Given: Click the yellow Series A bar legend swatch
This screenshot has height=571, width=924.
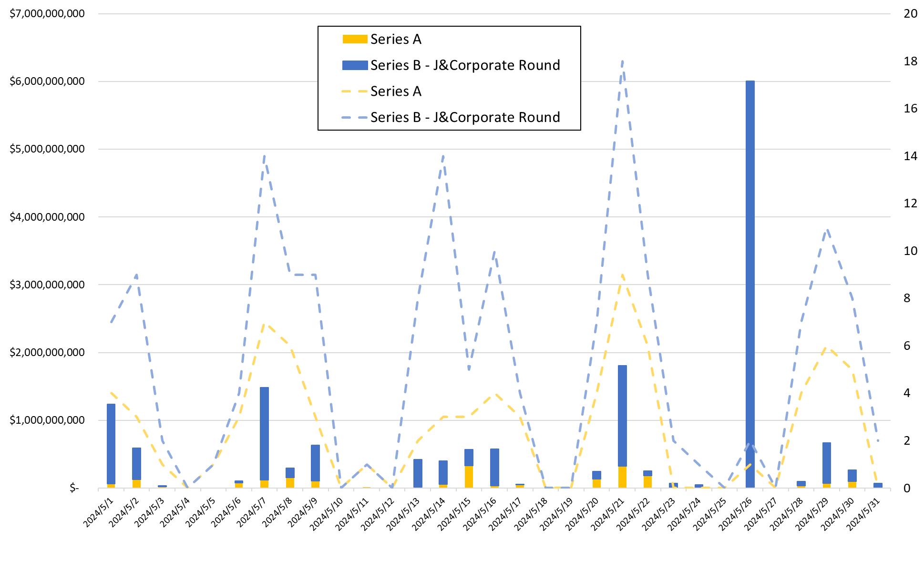Looking at the screenshot, I should (355, 39).
